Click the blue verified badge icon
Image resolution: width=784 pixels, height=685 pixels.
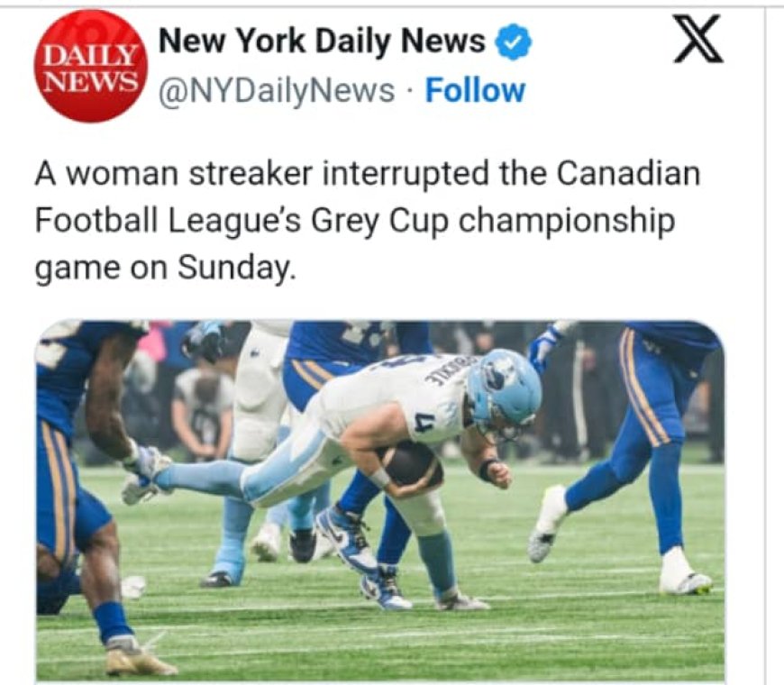tap(513, 42)
